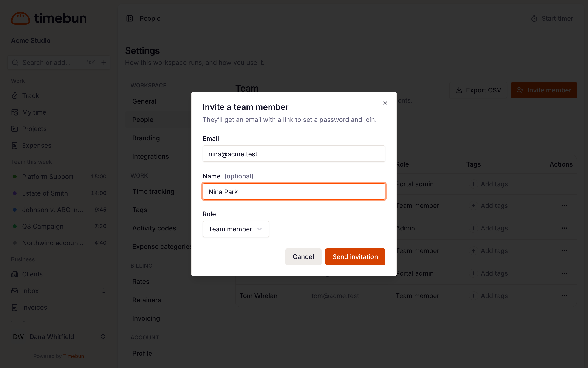
Task: Open actions menu for Tom Whelan
Action: [x=564, y=296]
